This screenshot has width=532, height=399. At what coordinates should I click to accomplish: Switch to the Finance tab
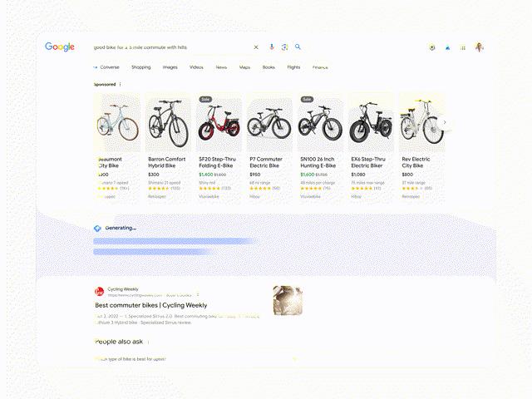click(320, 67)
